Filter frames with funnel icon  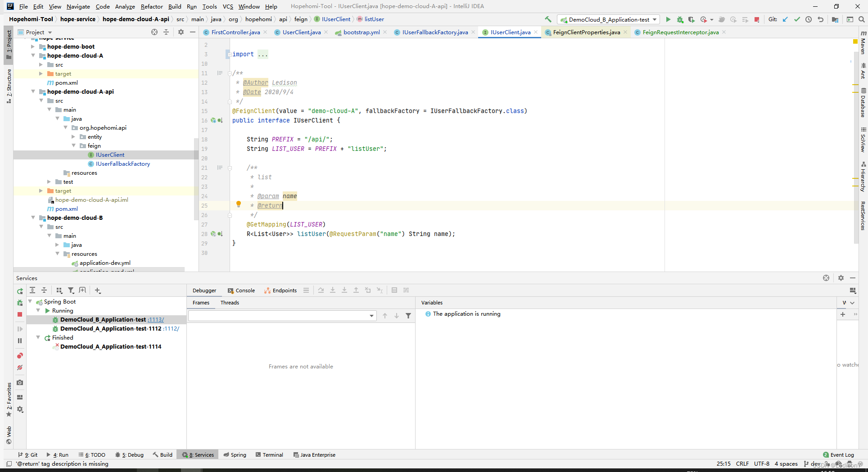coord(408,316)
